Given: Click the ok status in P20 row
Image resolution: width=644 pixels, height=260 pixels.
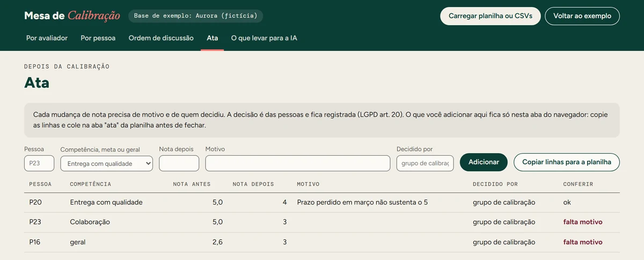Looking at the screenshot, I should tap(567, 203).
